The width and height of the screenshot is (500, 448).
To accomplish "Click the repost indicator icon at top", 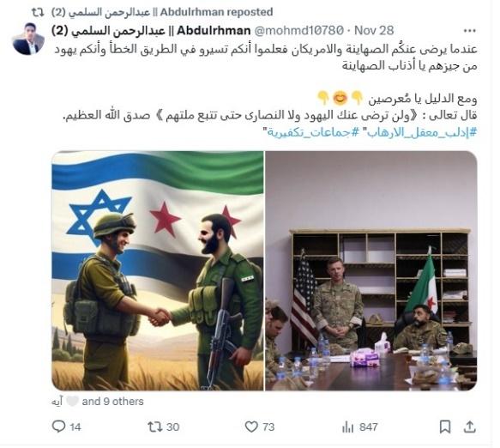I will 38,12.
